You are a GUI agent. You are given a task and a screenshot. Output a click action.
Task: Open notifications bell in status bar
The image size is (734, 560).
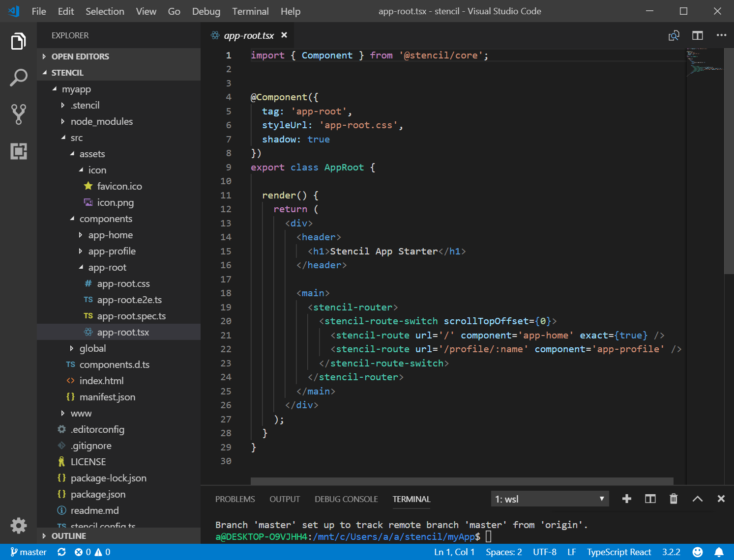tap(719, 552)
